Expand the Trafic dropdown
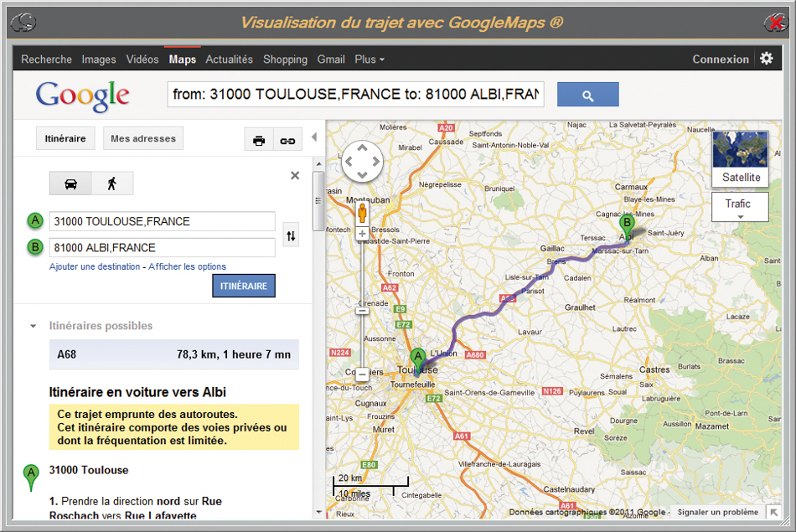Image resolution: width=796 pixels, height=532 pixels. [x=740, y=207]
